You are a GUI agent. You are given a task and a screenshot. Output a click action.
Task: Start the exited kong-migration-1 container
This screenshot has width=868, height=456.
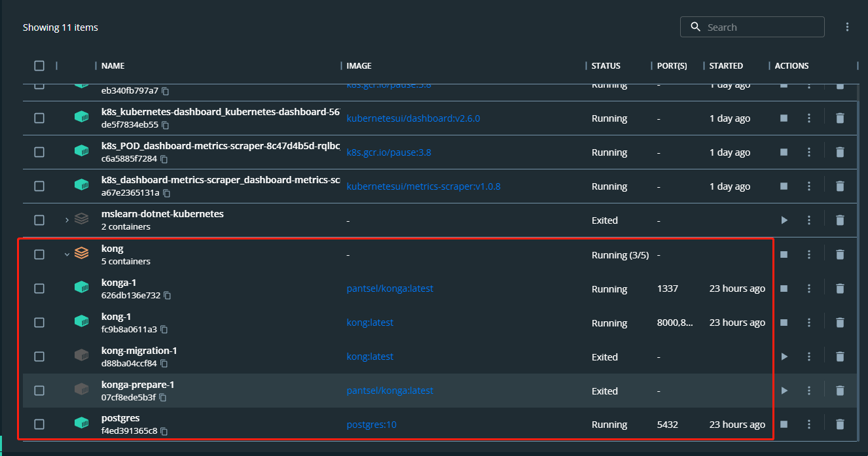(x=784, y=357)
